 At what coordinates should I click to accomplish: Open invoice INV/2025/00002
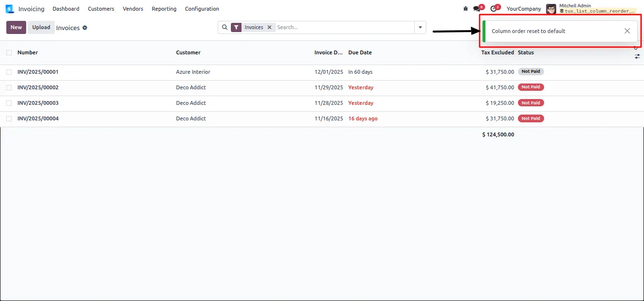coord(38,87)
